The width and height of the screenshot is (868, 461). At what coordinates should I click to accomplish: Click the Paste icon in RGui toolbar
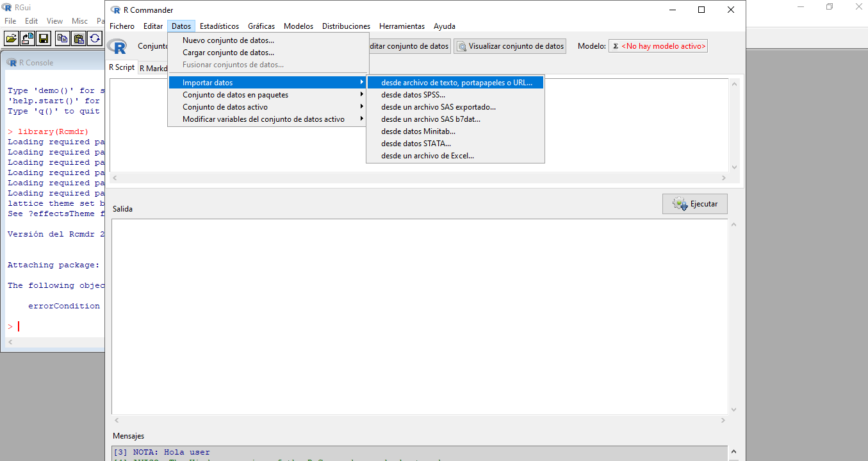click(x=78, y=38)
